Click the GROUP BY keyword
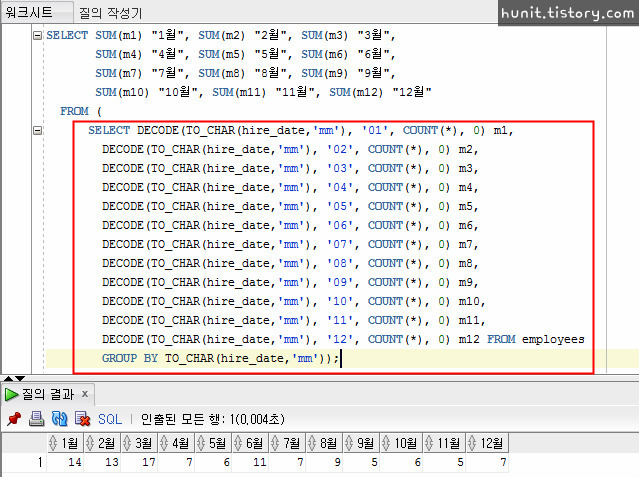 point(130,358)
